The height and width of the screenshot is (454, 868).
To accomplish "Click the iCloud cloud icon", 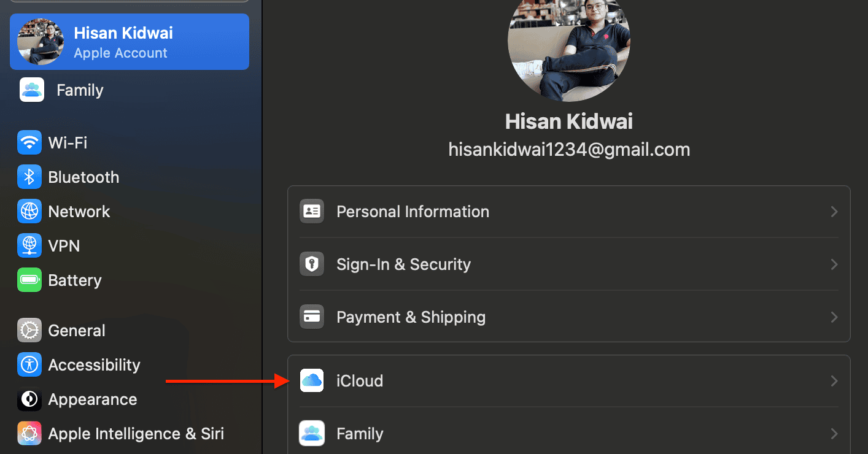I will pyautogui.click(x=312, y=381).
